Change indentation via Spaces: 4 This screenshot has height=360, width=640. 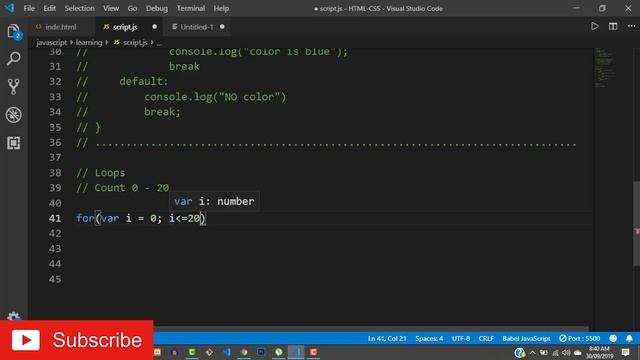(x=429, y=338)
